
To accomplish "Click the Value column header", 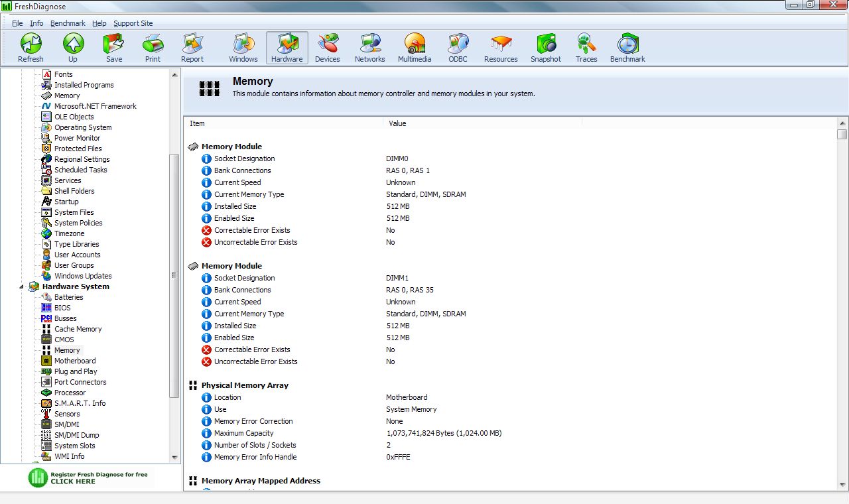I will point(483,123).
